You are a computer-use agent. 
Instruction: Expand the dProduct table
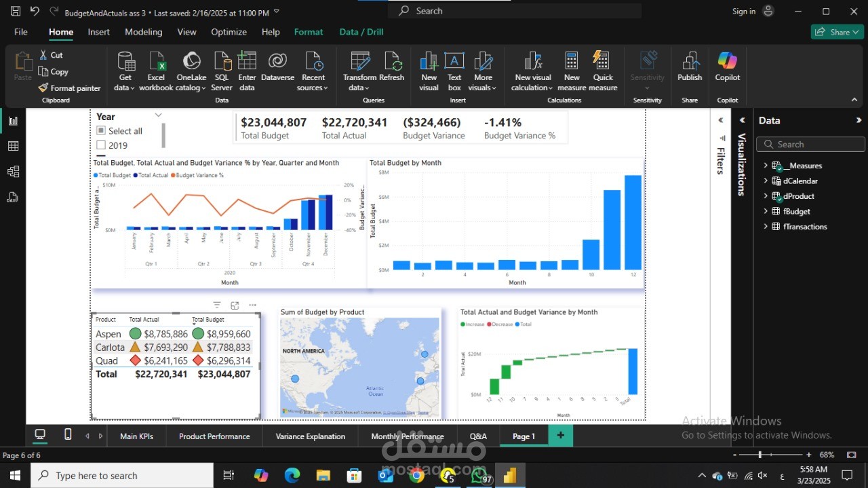[766, 196]
